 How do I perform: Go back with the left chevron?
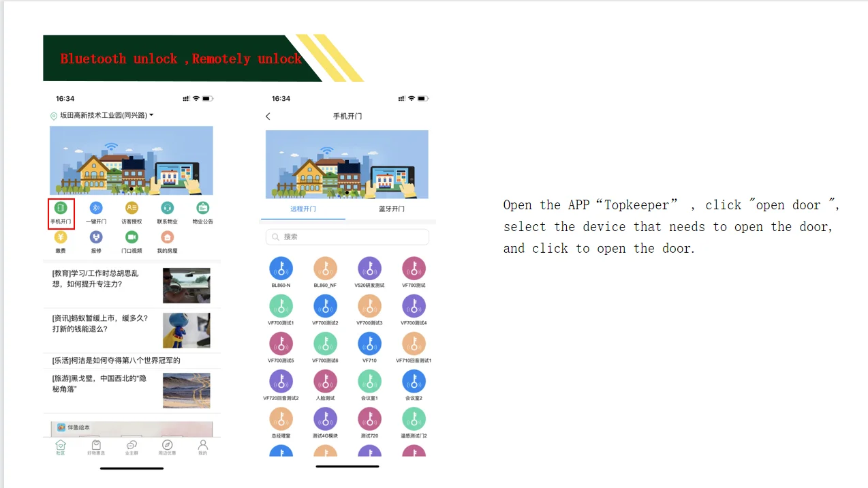(268, 117)
